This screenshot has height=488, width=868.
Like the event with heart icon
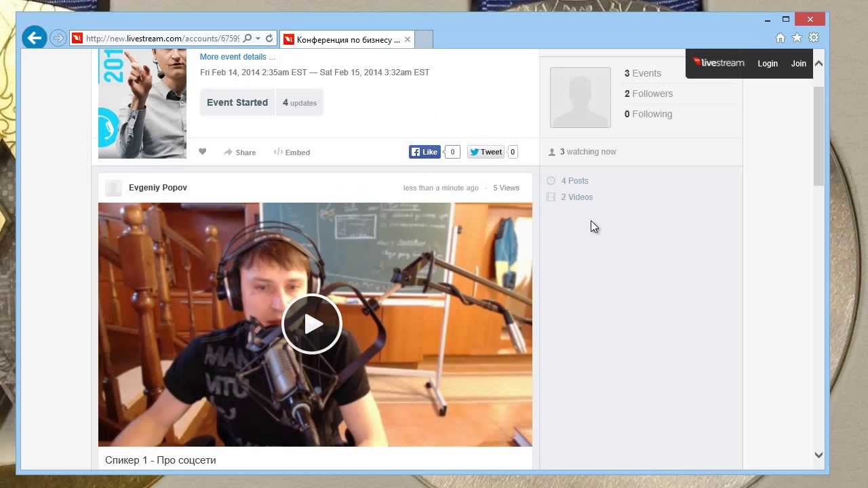[202, 152]
